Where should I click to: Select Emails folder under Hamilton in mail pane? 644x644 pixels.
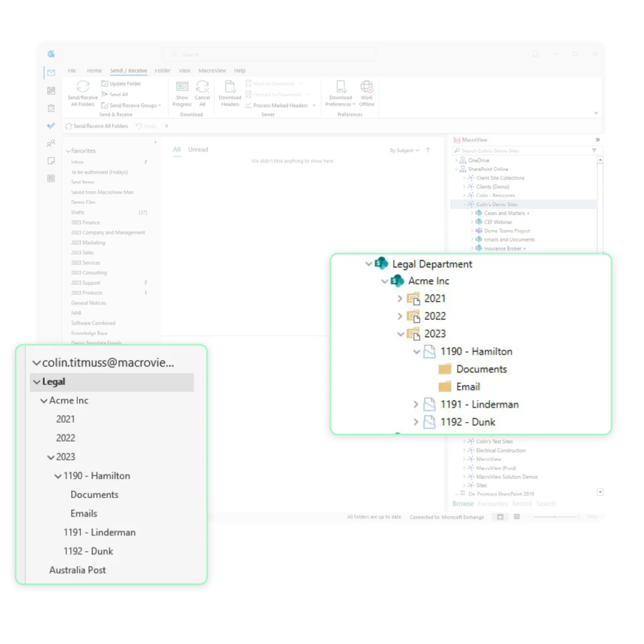pyautogui.click(x=84, y=513)
